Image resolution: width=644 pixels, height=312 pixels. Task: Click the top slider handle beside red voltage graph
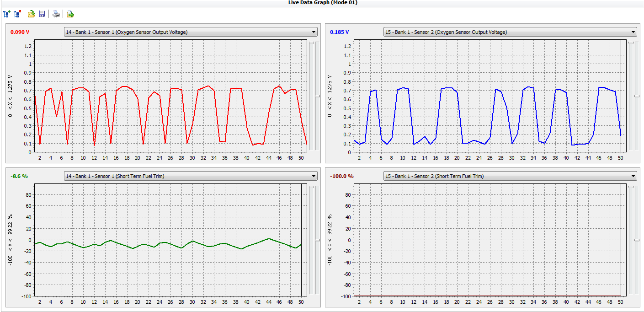point(311,43)
